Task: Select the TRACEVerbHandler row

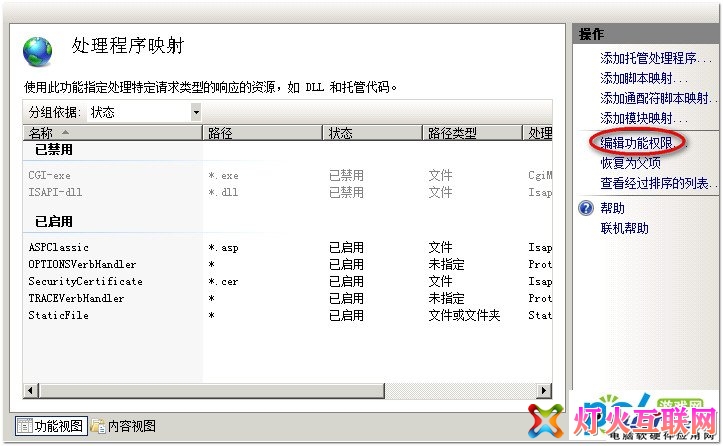Action: 288,298
